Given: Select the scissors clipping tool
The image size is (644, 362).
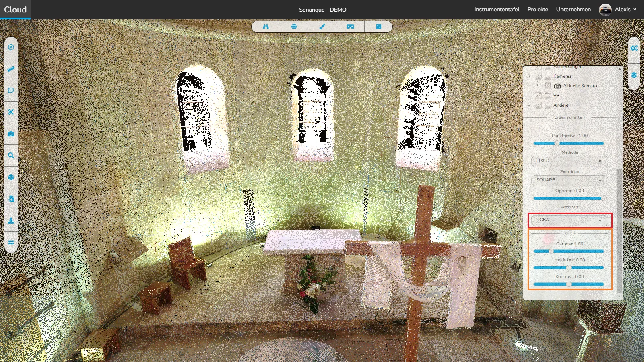Looking at the screenshot, I should click(11, 112).
